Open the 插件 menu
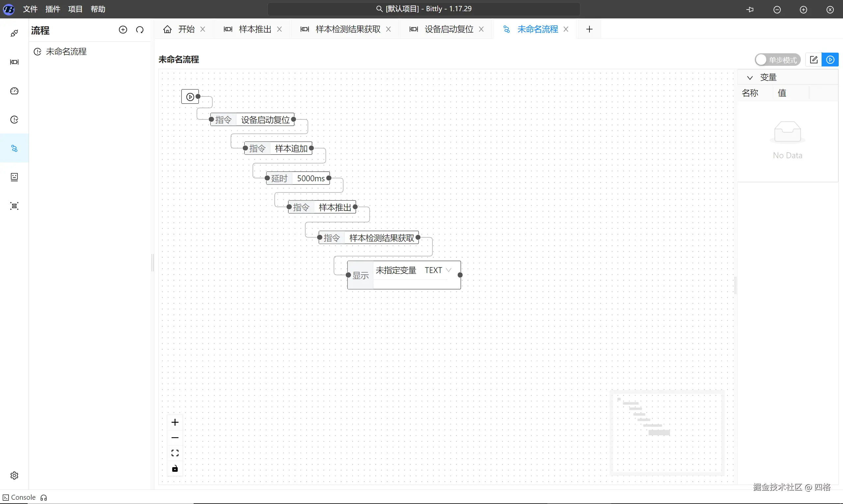 pyautogui.click(x=53, y=9)
